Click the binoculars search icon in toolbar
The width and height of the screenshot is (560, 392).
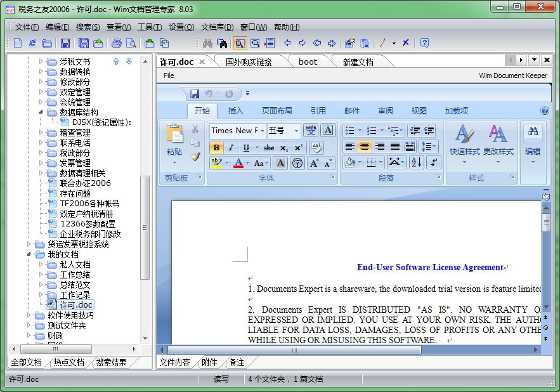(x=207, y=43)
